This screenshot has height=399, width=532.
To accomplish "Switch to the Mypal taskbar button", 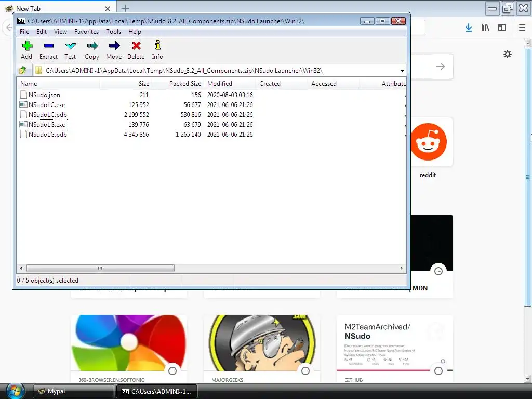I will point(73,391).
